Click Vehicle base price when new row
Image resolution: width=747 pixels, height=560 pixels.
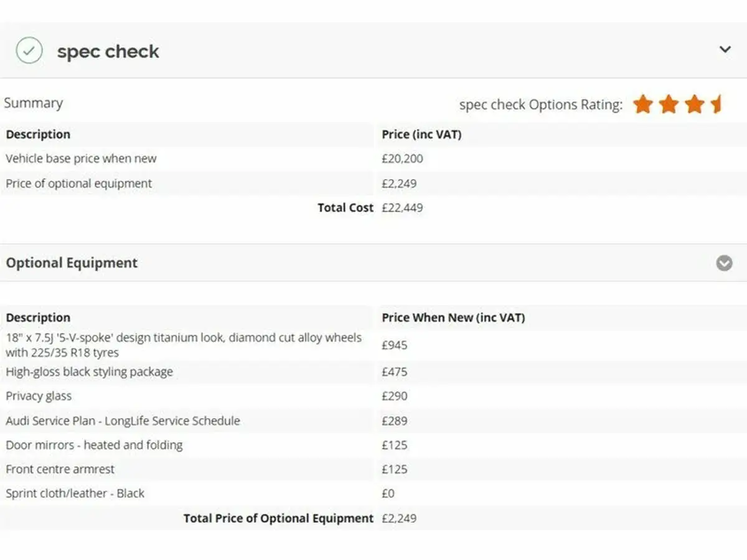pyautogui.click(x=374, y=159)
